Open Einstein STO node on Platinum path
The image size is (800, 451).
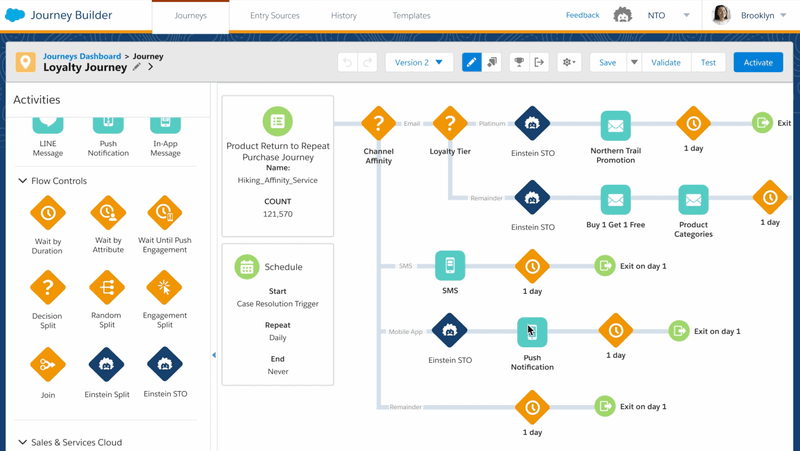point(532,123)
